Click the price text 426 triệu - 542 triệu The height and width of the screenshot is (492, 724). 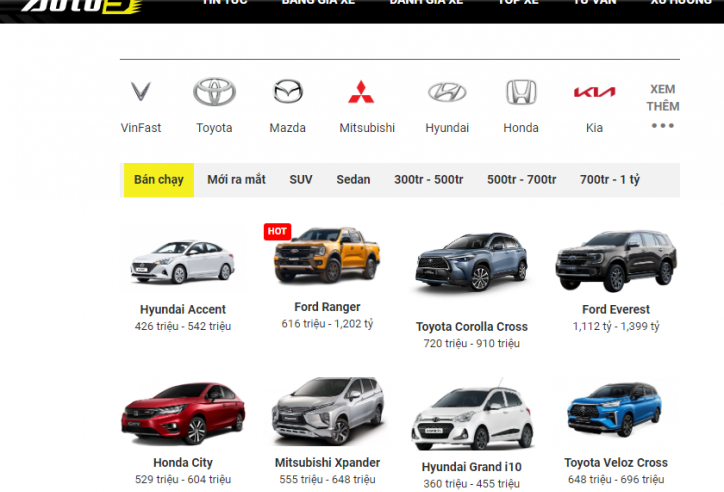click(x=183, y=326)
